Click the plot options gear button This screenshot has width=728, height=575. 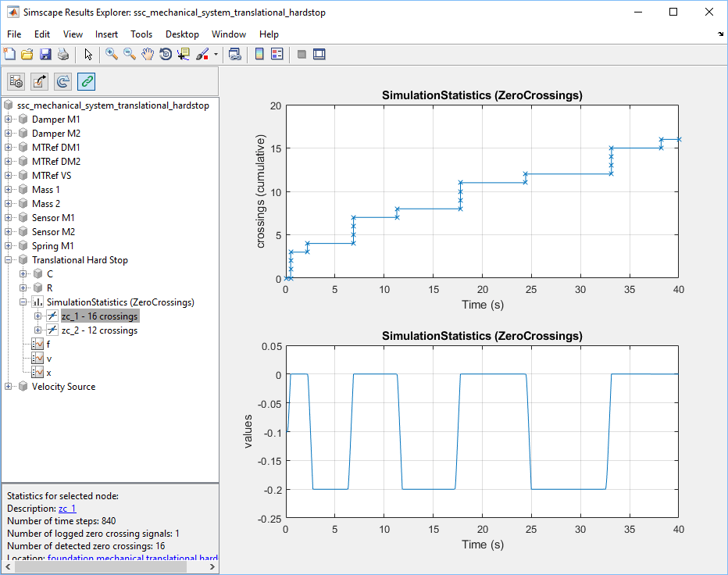tap(16, 80)
